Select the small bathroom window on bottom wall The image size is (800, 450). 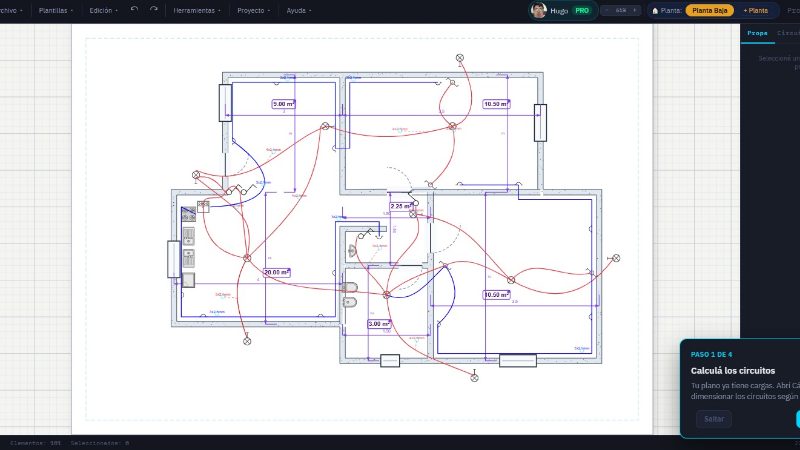point(390,361)
